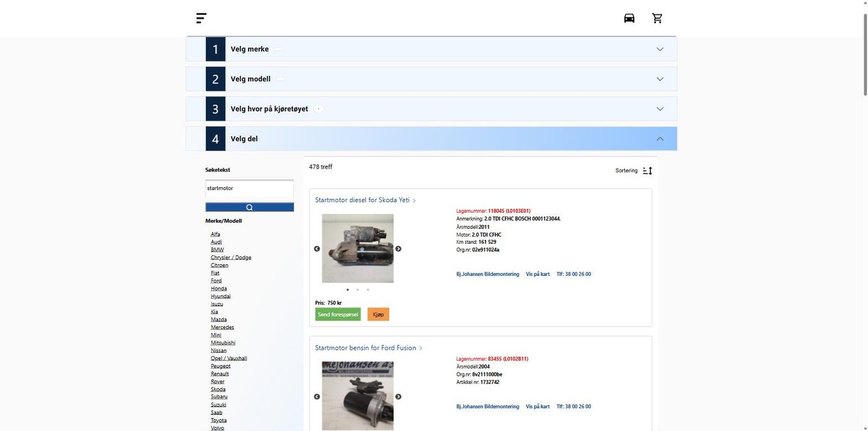Click step number 4 box
The image size is (868, 431).
tap(215, 139)
